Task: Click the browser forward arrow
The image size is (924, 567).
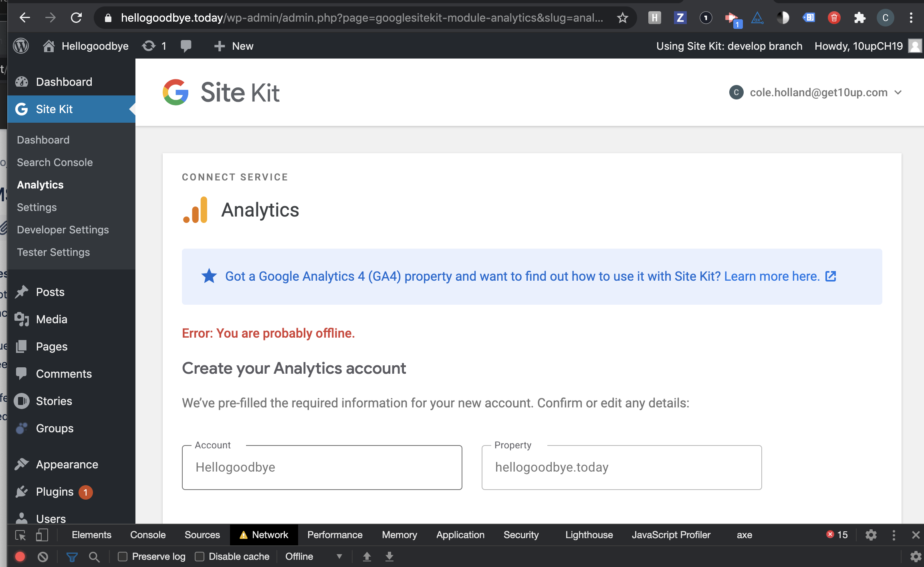Action: [50, 18]
